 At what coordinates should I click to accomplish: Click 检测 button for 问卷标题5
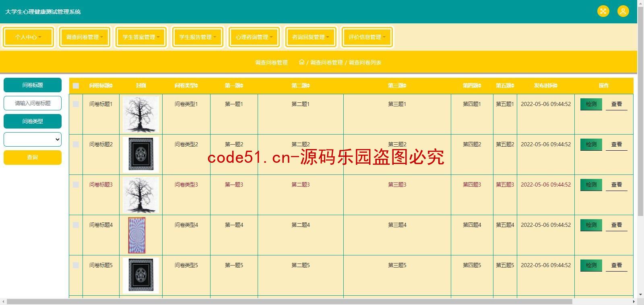tap(591, 266)
